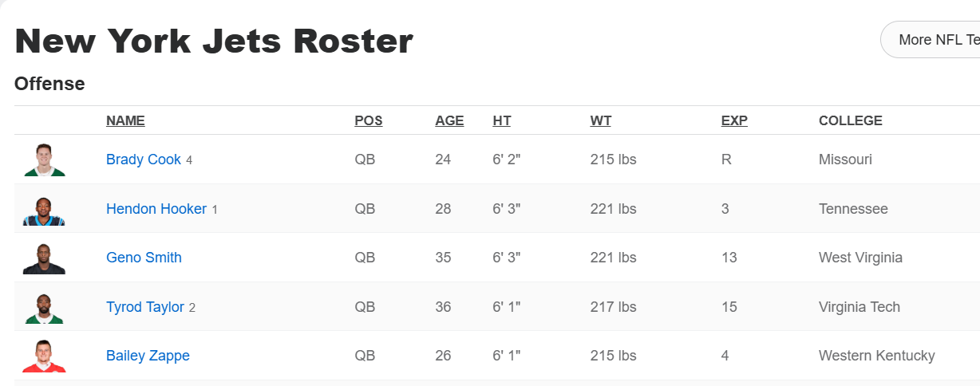This screenshot has height=386, width=980.
Task: Click the COLLEGE column header
Action: click(851, 121)
